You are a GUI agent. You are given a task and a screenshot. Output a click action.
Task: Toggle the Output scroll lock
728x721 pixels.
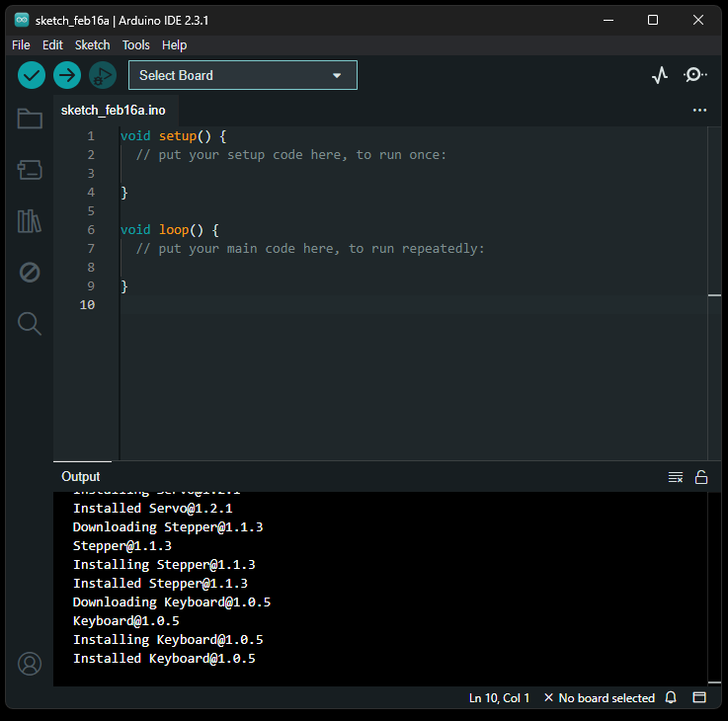[701, 477]
